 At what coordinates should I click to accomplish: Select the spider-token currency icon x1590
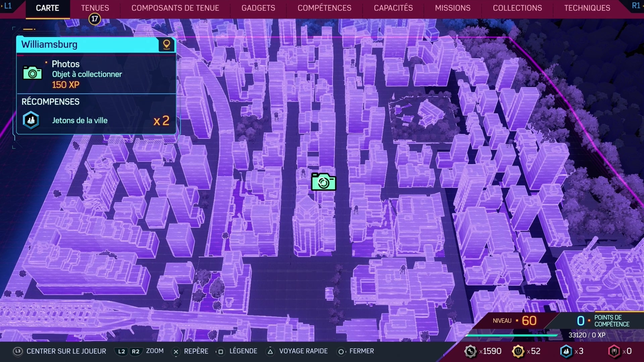pyautogui.click(x=470, y=351)
